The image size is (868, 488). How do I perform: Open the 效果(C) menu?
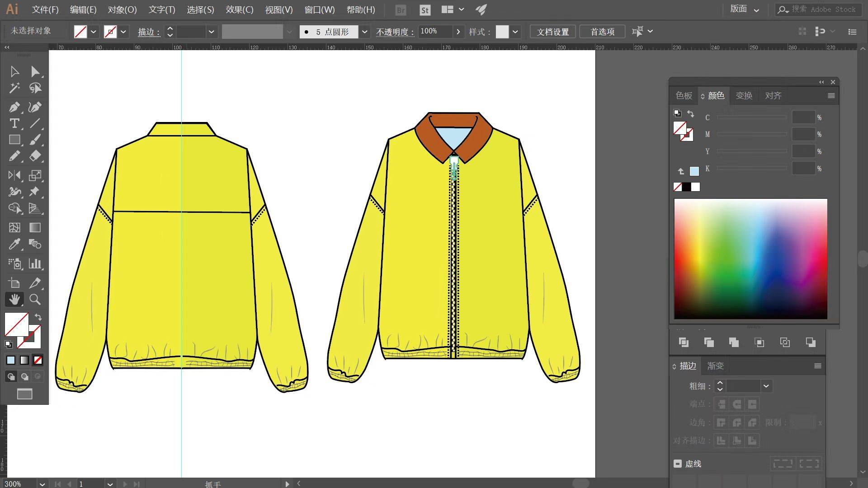pyautogui.click(x=240, y=9)
